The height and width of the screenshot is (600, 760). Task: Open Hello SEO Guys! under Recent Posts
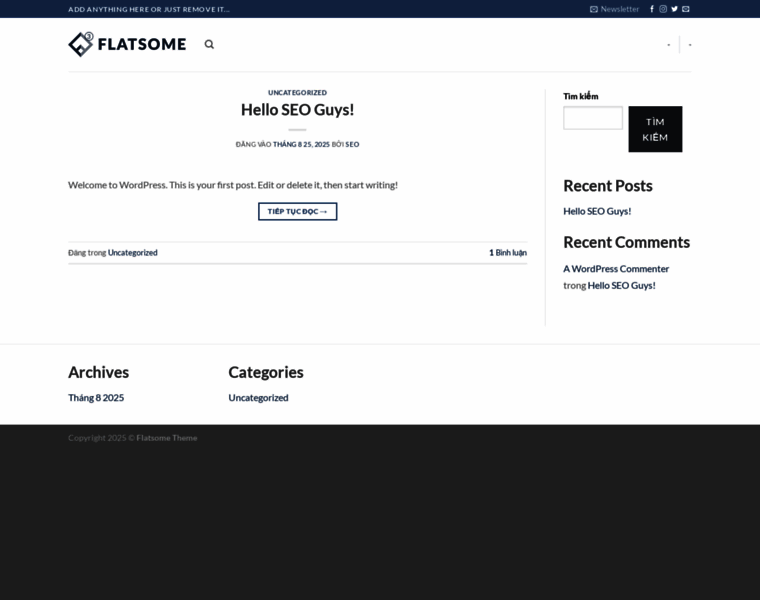(x=597, y=211)
